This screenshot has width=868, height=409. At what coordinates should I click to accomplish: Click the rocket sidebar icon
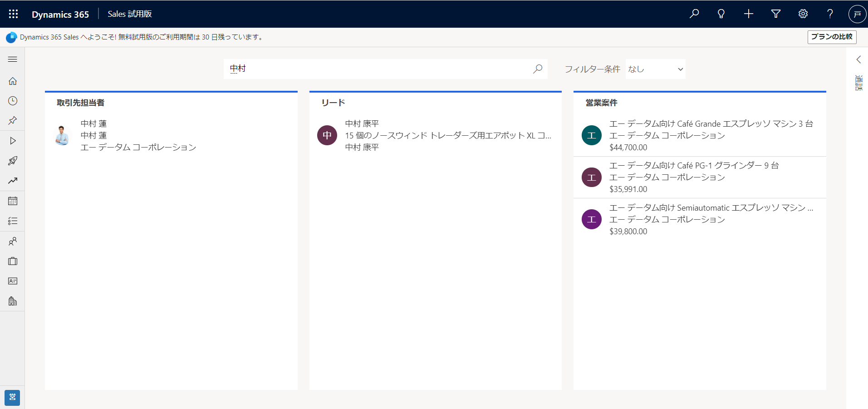tap(13, 161)
